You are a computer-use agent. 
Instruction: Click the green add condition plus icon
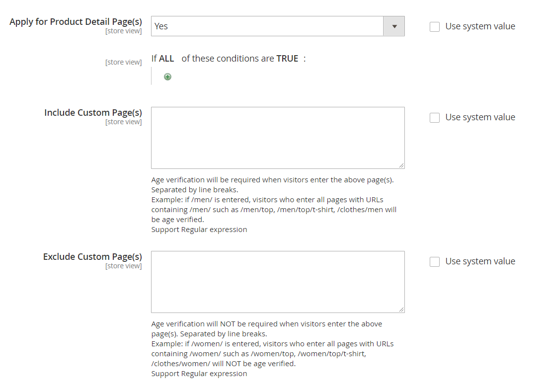tap(167, 77)
